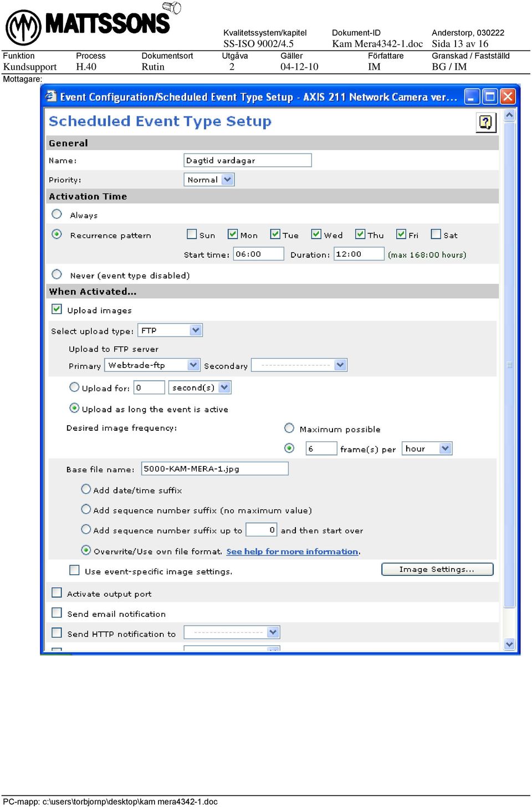Enable Use event-specific image settings

coord(74,570)
